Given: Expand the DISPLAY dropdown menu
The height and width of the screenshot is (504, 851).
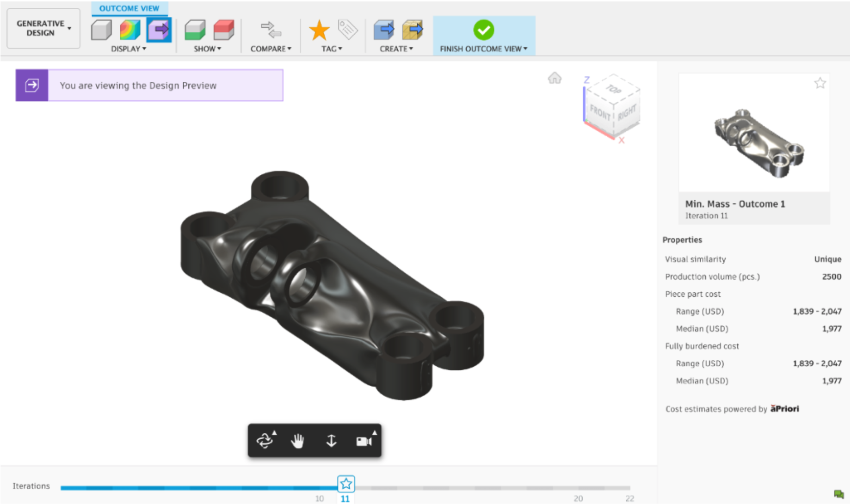Looking at the screenshot, I should point(129,49).
